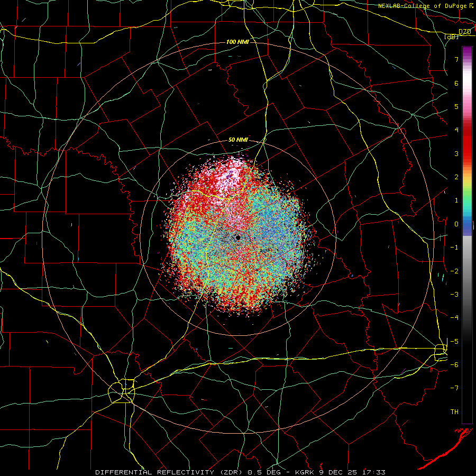Click the -3 value on the color scale
This screenshot has width=476, height=476.
[x=454, y=295]
